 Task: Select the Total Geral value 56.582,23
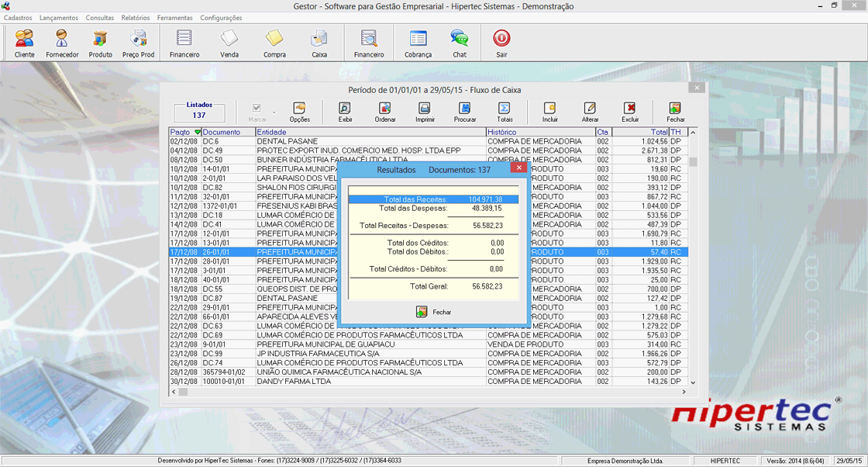tap(487, 286)
